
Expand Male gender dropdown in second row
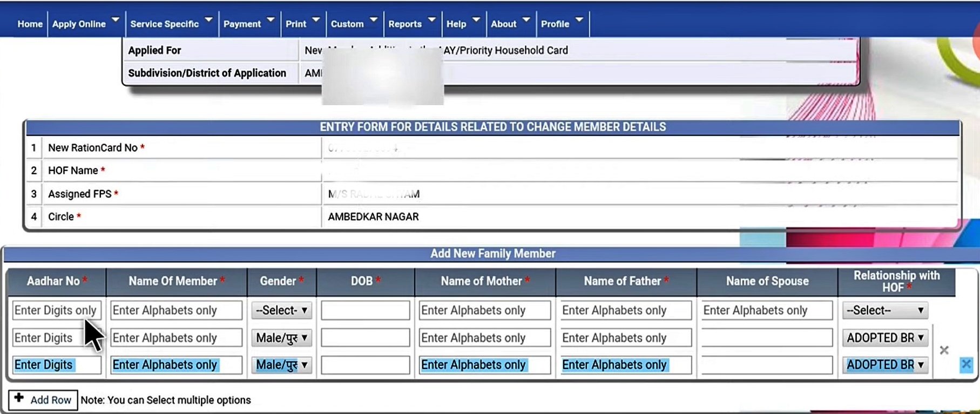[281, 338]
